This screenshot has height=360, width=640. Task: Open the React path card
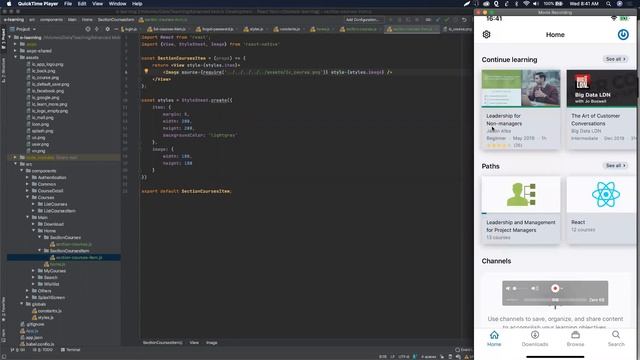[x=602, y=210]
